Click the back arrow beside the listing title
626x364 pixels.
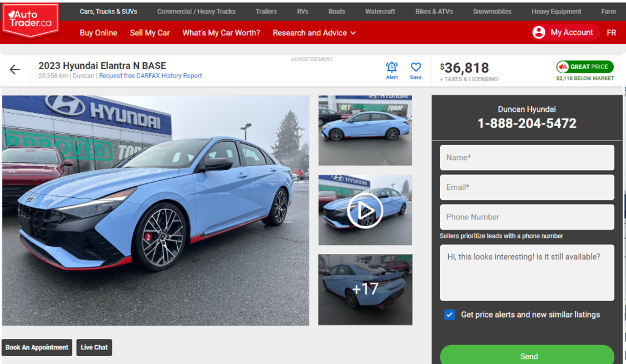click(x=15, y=70)
